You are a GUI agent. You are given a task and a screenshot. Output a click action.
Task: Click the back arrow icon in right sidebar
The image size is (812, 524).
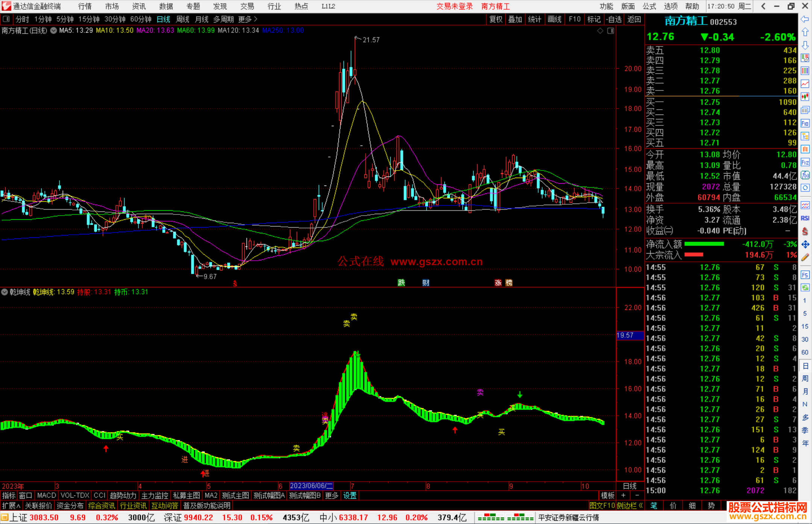click(805, 19)
